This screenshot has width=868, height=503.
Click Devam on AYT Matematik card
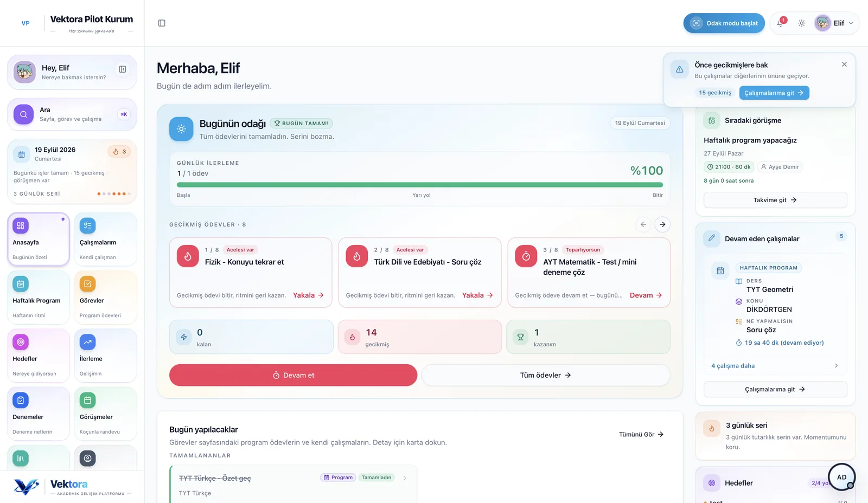pyautogui.click(x=646, y=295)
